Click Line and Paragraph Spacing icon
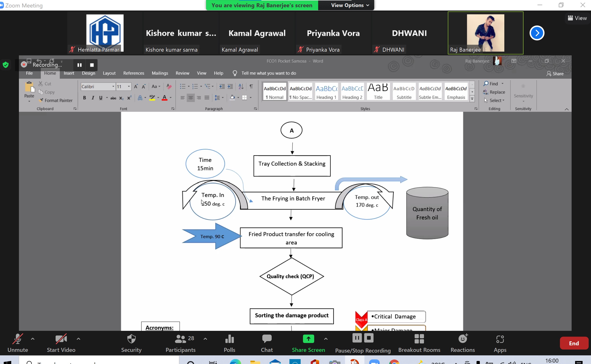The height and width of the screenshot is (364, 591). click(217, 98)
